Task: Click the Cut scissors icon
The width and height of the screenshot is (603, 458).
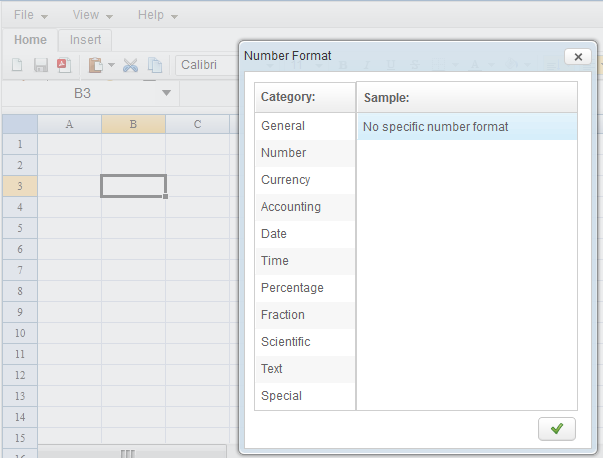Action: click(x=130, y=65)
